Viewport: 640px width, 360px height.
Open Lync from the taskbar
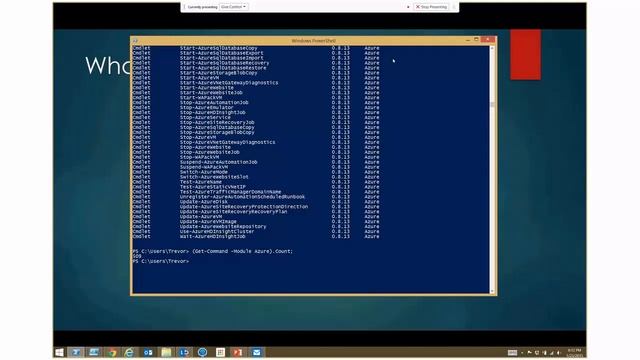pyautogui.click(x=184, y=352)
